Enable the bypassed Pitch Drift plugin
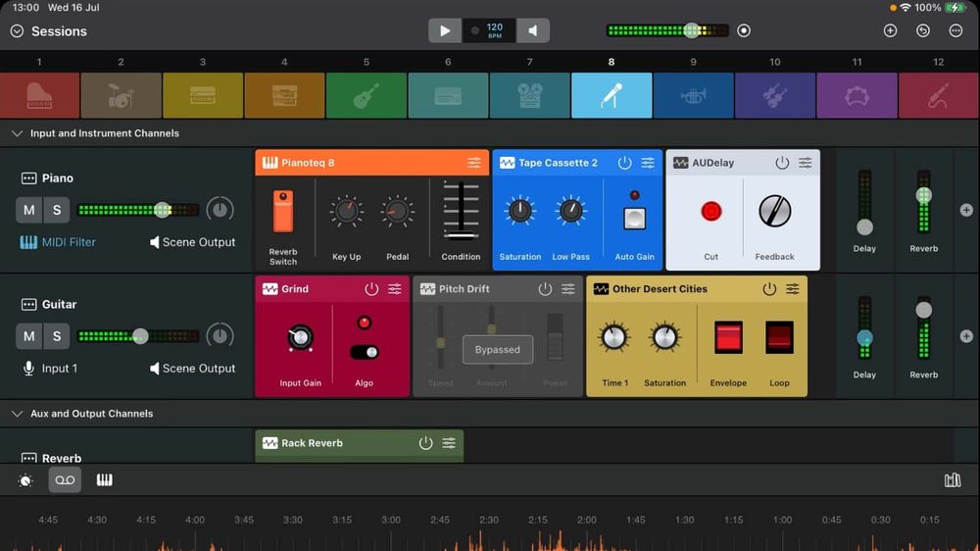Screen dimensions: 980x551 click(x=545, y=289)
